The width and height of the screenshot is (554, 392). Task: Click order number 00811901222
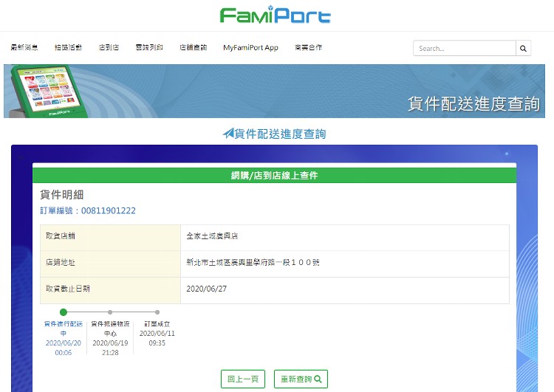point(109,211)
